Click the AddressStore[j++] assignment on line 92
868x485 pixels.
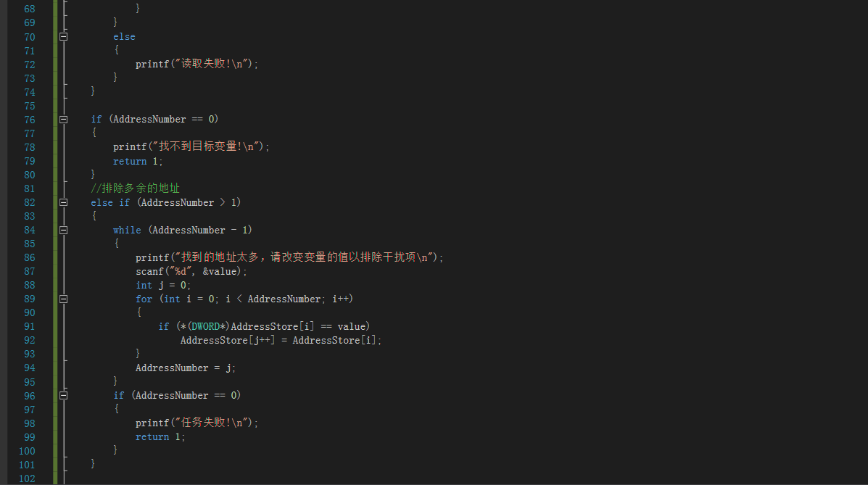tap(281, 341)
